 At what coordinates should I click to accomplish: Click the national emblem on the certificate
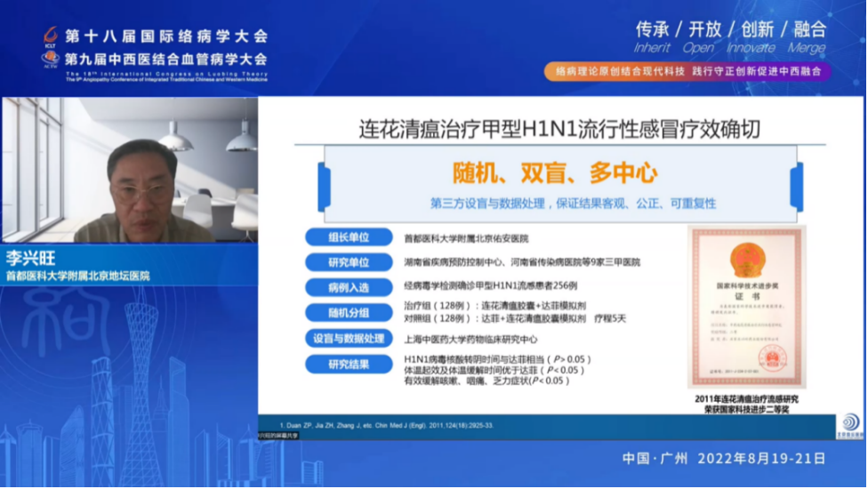(x=745, y=258)
